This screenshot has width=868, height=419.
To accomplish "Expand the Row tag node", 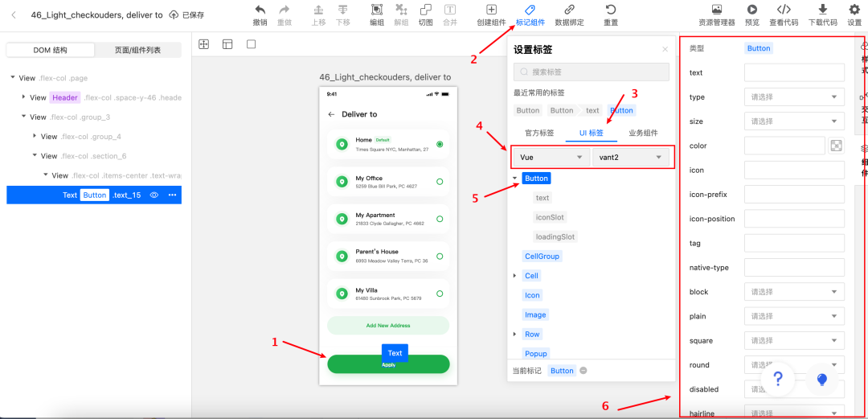I will coord(515,335).
